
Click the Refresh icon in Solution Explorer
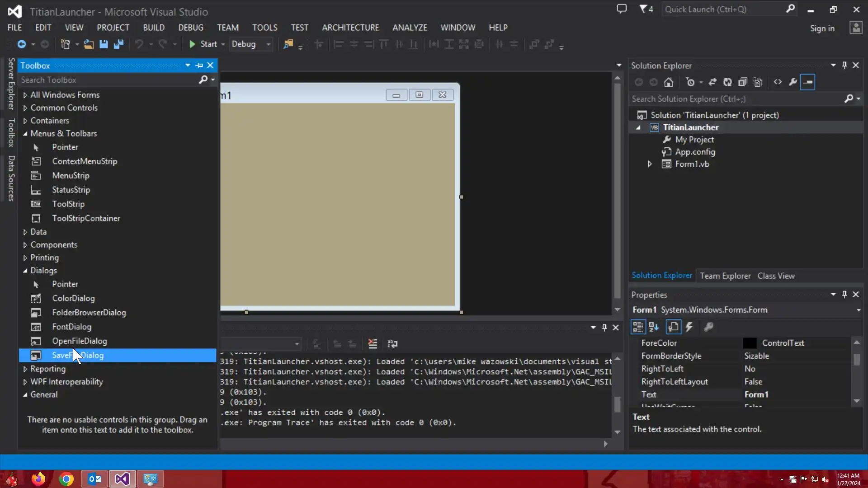pyautogui.click(x=727, y=82)
